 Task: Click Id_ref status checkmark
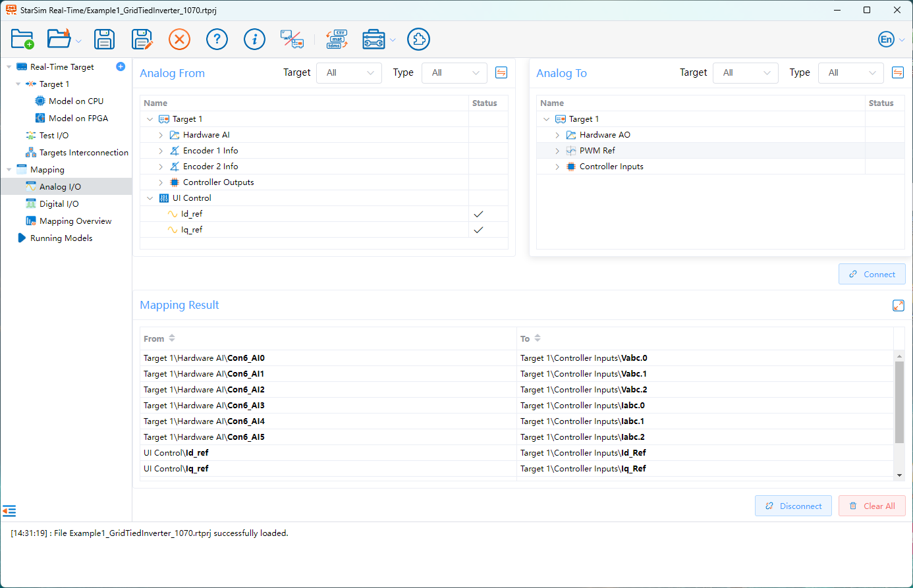pyautogui.click(x=479, y=214)
